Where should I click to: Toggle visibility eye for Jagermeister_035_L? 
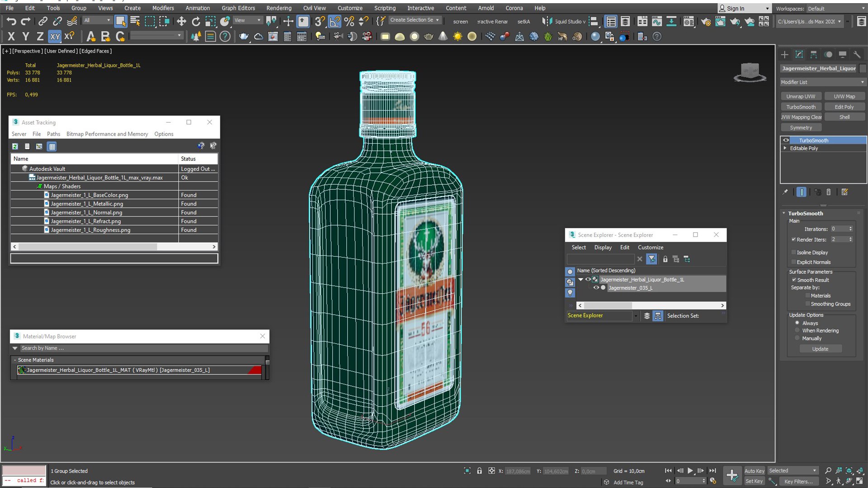[596, 288]
